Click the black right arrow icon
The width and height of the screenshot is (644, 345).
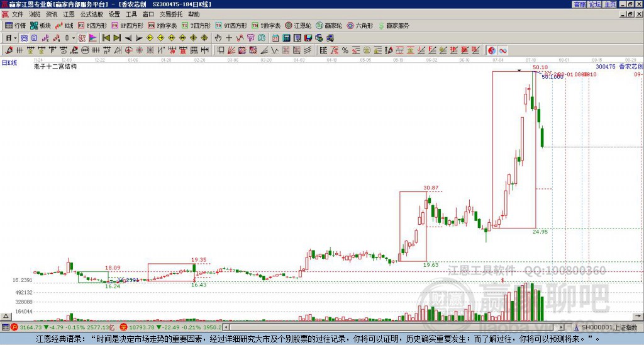click(x=139, y=38)
